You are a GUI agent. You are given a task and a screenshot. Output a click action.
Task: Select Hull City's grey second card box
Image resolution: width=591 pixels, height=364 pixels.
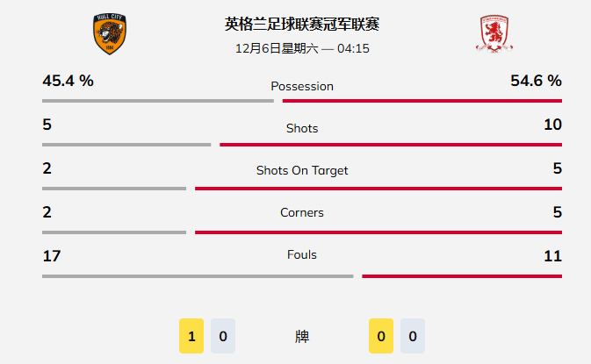[x=223, y=336]
